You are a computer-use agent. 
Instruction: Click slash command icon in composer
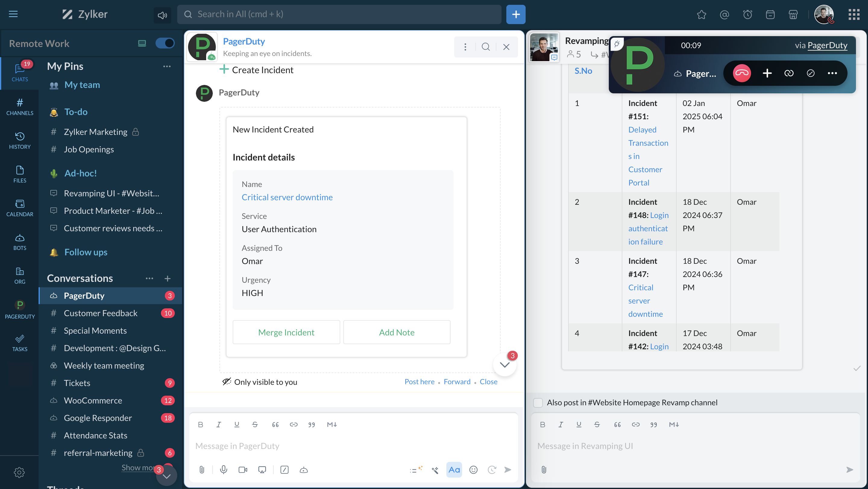click(285, 470)
